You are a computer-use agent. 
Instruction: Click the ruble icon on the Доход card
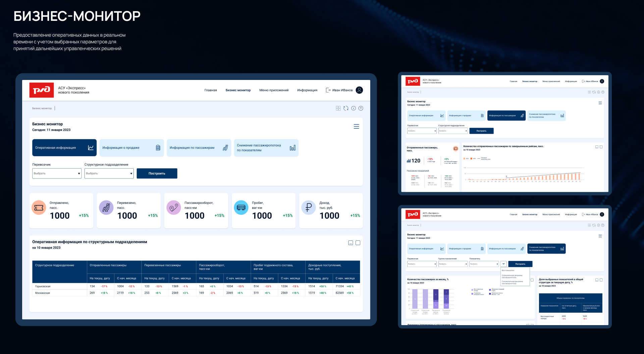point(309,208)
